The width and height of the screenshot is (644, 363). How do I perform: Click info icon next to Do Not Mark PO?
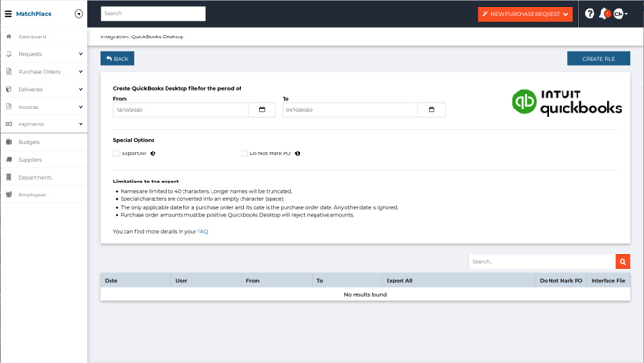[298, 153]
